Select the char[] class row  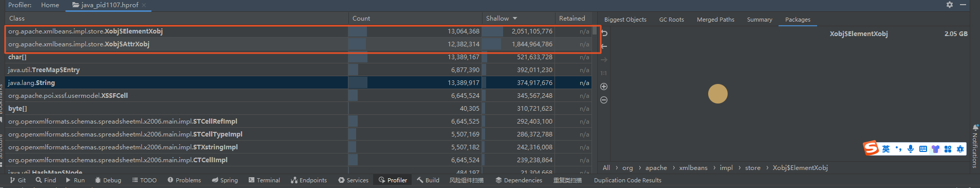(298, 57)
